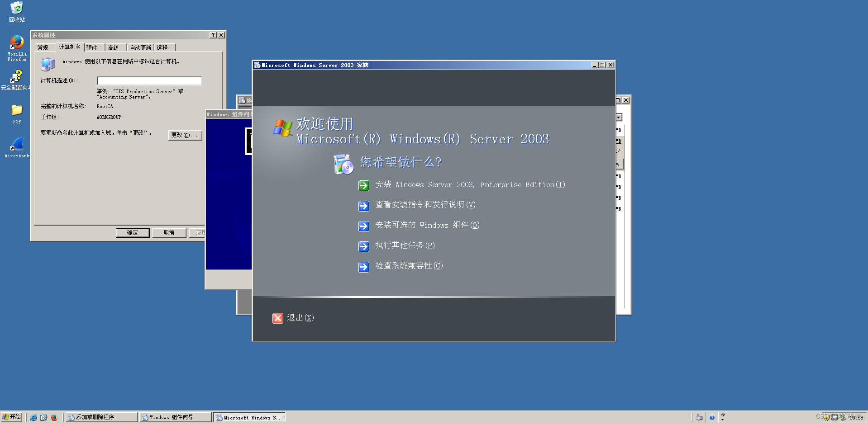Select the PGP folder on the desktop

click(x=17, y=114)
